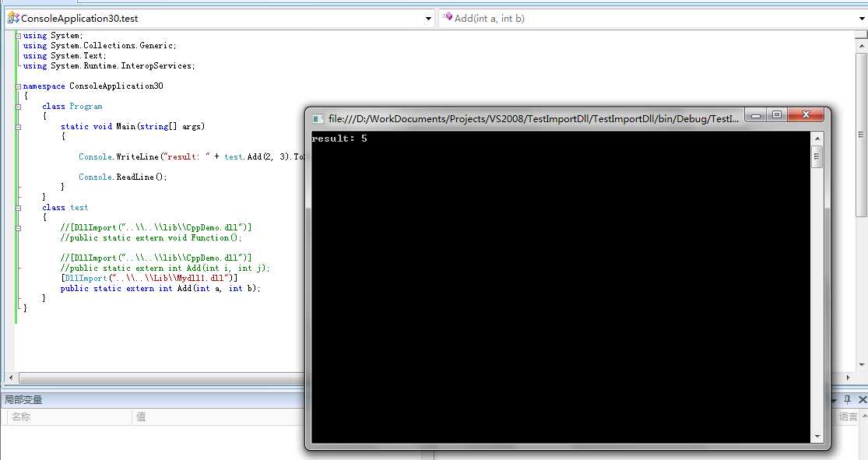
Task: Open the 局部变量 panel options dropdown arrow
Action: (835, 399)
